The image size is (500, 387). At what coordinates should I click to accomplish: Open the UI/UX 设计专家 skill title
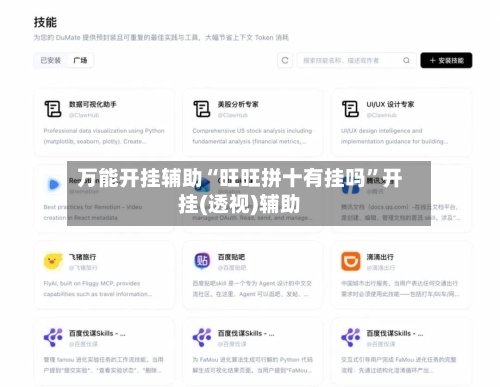[x=390, y=104]
